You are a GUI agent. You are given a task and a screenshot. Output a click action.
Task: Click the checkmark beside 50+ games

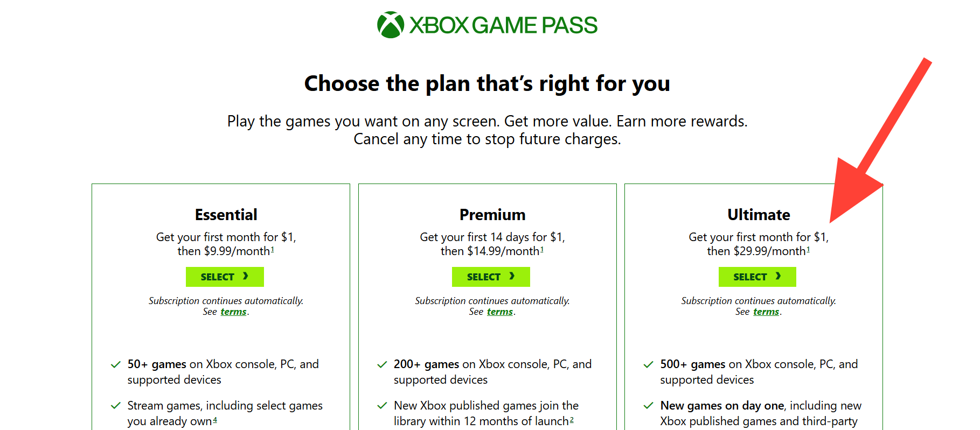[x=115, y=365]
